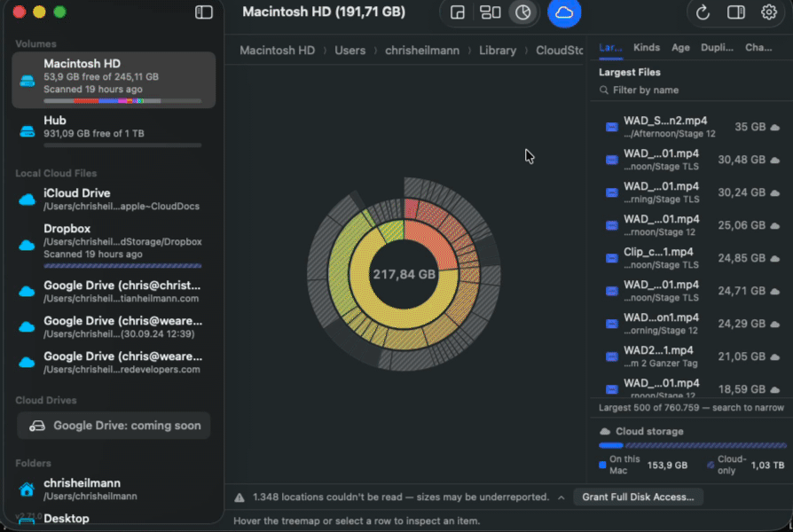This screenshot has width=793, height=532.
Task: Click Grant Full Disk Access button
Action: (638, 497)
